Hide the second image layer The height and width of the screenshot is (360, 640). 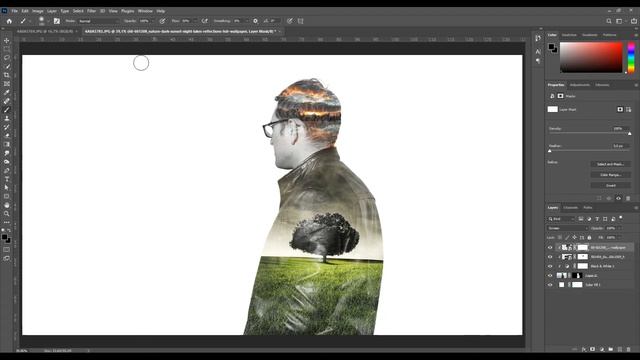[550, 257]
